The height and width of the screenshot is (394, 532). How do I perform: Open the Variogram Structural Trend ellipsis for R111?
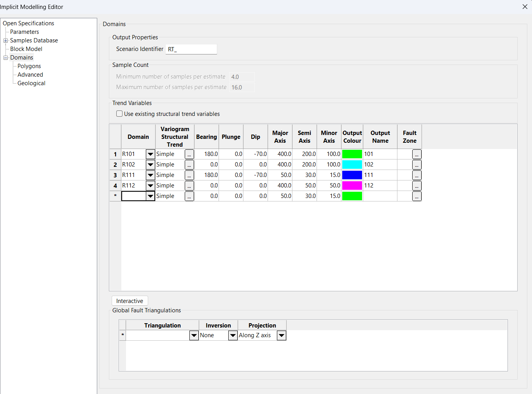click(189, 175)
